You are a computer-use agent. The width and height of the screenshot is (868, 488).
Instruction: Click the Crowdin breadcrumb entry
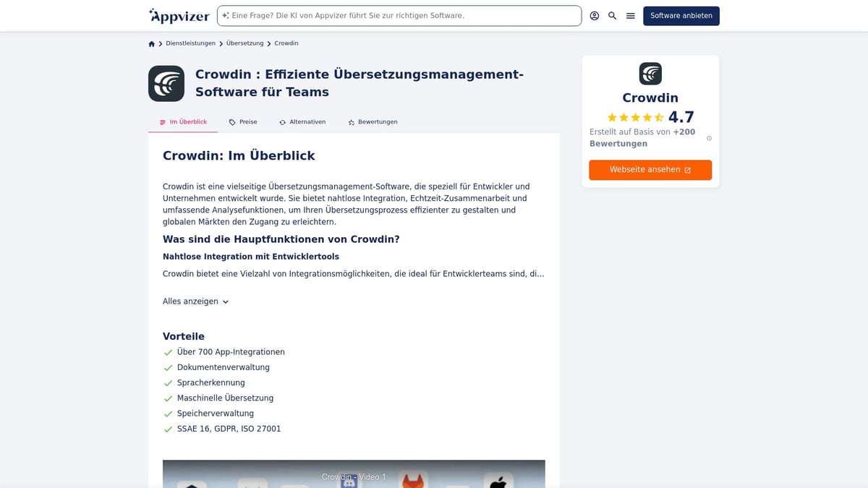coord(286,43)
